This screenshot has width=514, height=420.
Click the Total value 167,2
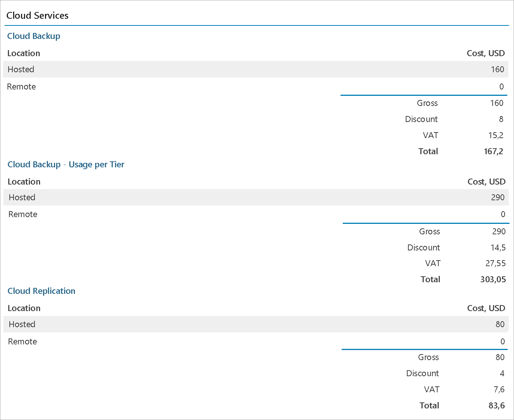point(493,151)
